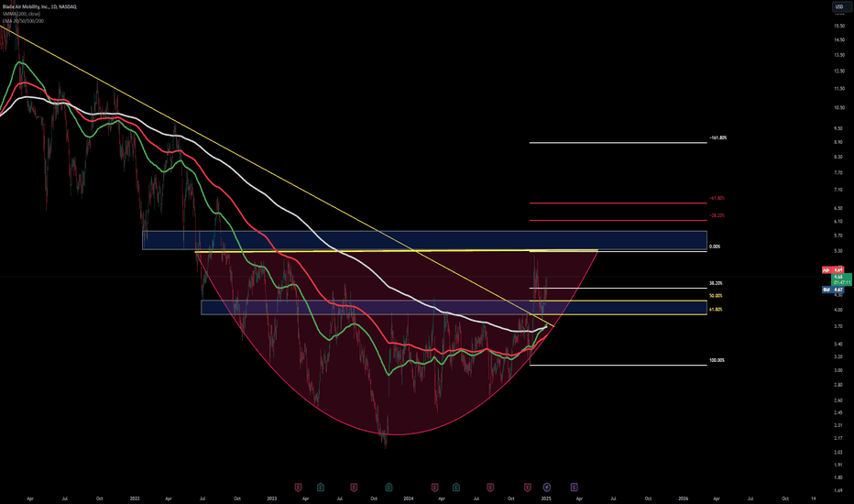Click the 38.20% Fibonacci level label
This screenshot has height=504, width=854.
click(x=716, y=283)
